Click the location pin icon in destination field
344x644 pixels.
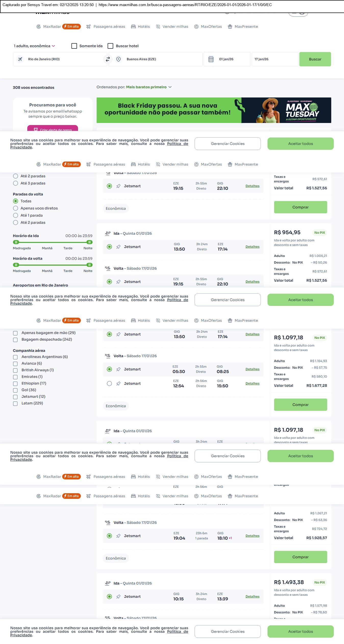[x=118, y=59]
